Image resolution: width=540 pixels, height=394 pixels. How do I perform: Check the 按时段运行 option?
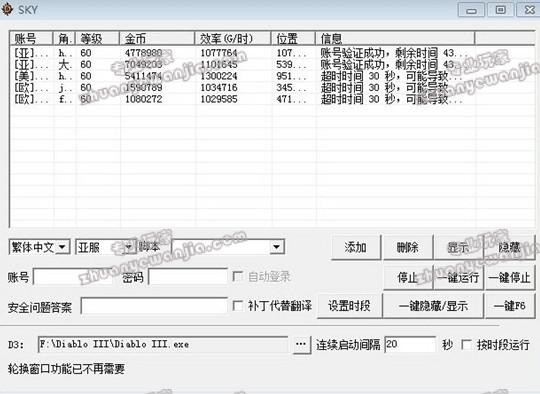point(467,344)
